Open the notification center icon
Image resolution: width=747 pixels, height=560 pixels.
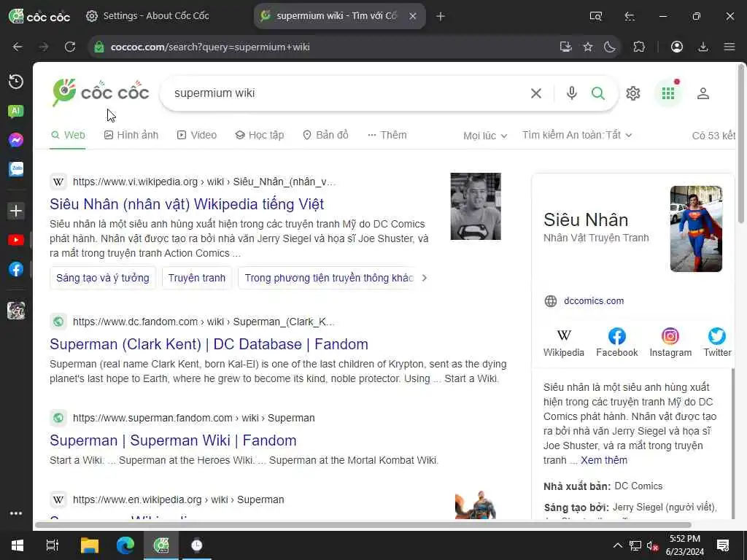tap(723, 545)
